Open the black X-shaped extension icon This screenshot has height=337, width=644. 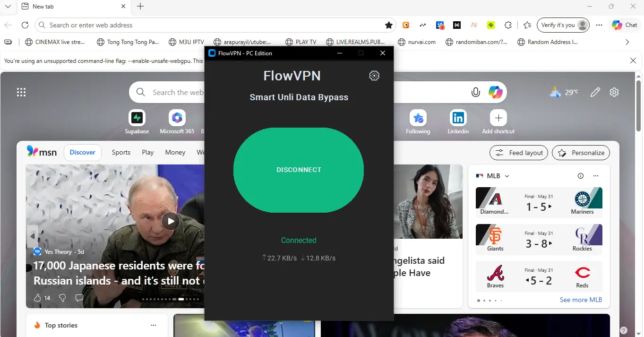[x=457, y=25]
